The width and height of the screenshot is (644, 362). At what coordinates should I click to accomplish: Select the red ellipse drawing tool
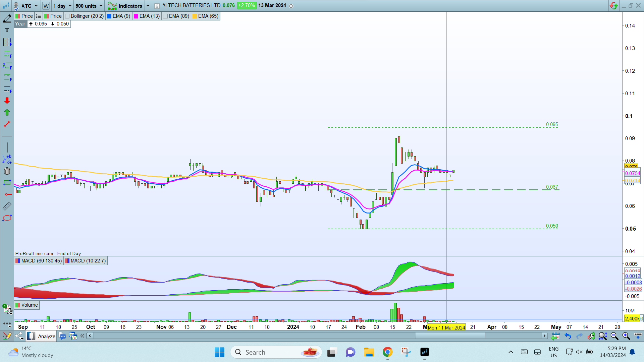pos(7,218)
